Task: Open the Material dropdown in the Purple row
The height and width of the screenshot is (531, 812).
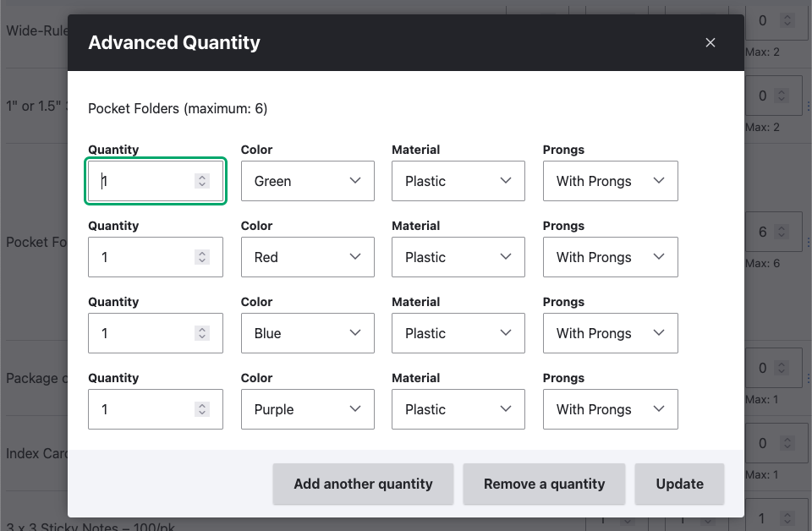Action: [x=458, y=409]
